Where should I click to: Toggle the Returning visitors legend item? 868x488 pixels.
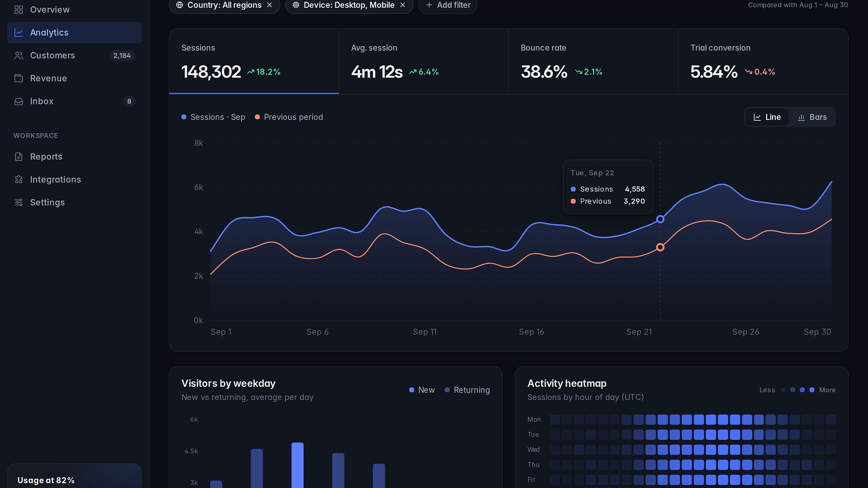coord(467,390)
